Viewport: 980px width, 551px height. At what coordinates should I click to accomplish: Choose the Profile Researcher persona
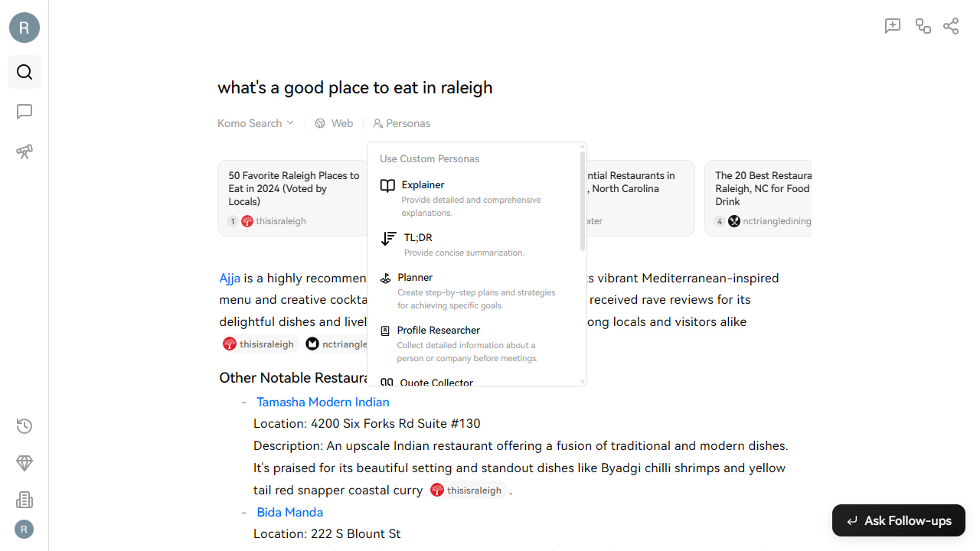coord(476,344)
